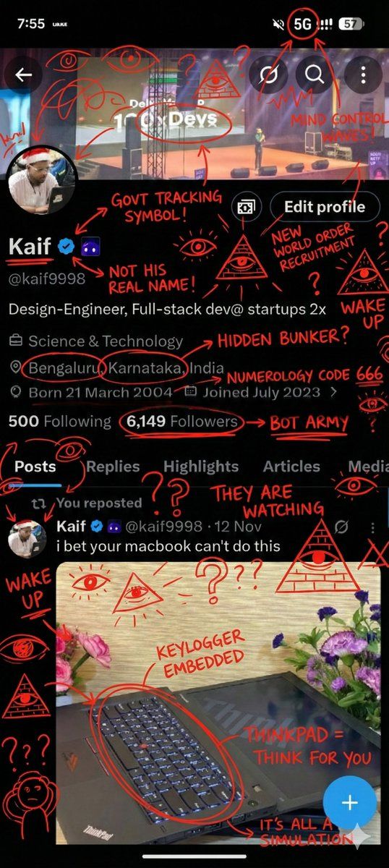
Task: Expand profile details chevron after Joined July 2023
Action: [x=333, y=393]
